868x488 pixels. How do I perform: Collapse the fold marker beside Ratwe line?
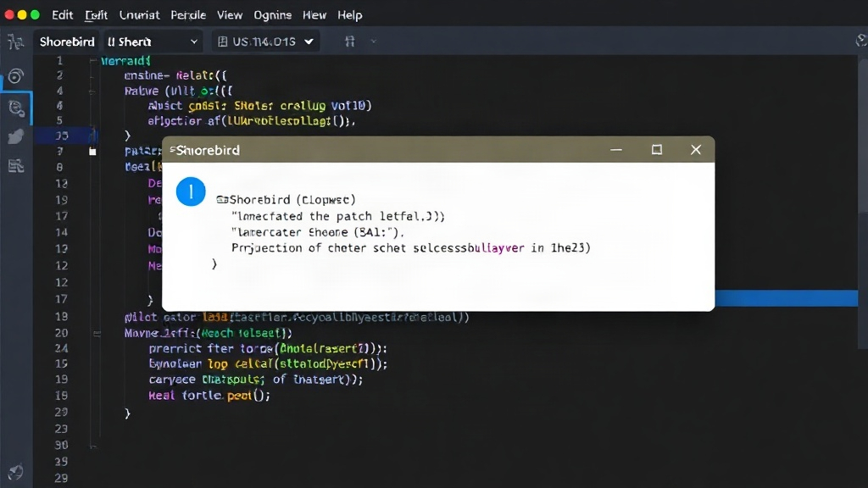92,91
